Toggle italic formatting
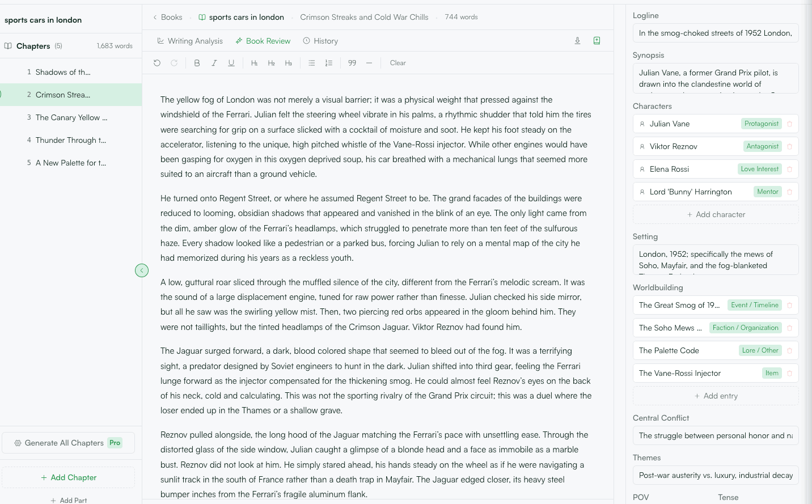The width and height of the screenshot is (812, 504). [x=214, y=63]
